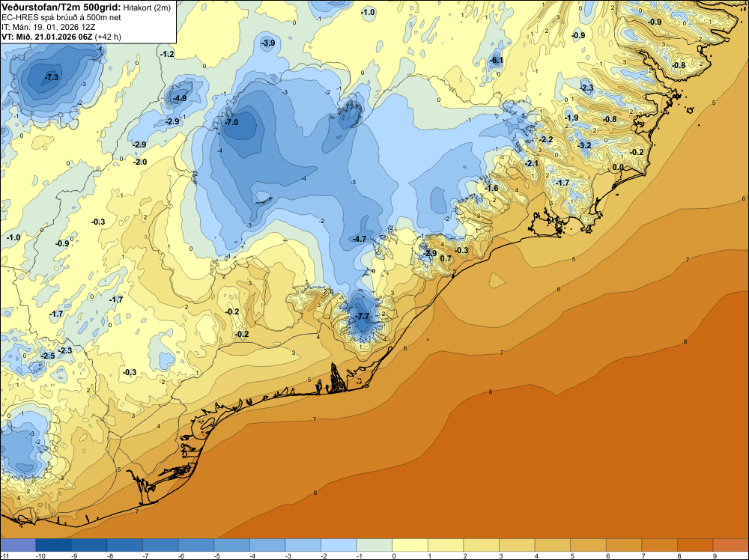Click the -1.2 temperature label

[x=167, y=55]
